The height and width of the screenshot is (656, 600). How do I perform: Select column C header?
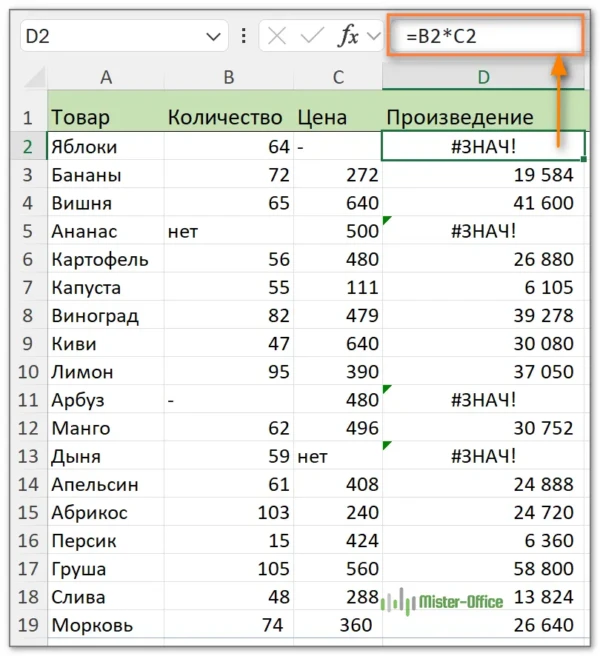click(x=338, y=78)
